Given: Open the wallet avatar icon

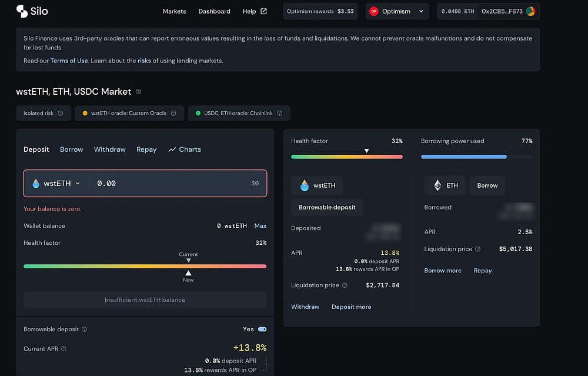Looking at the screenshot, I should pos(530,11).
